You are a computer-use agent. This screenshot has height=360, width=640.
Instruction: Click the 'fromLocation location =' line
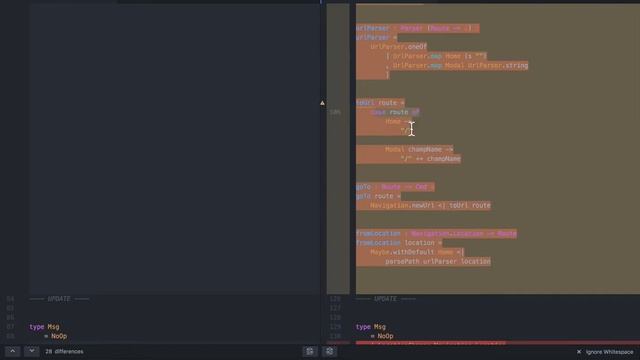point(399,243)
